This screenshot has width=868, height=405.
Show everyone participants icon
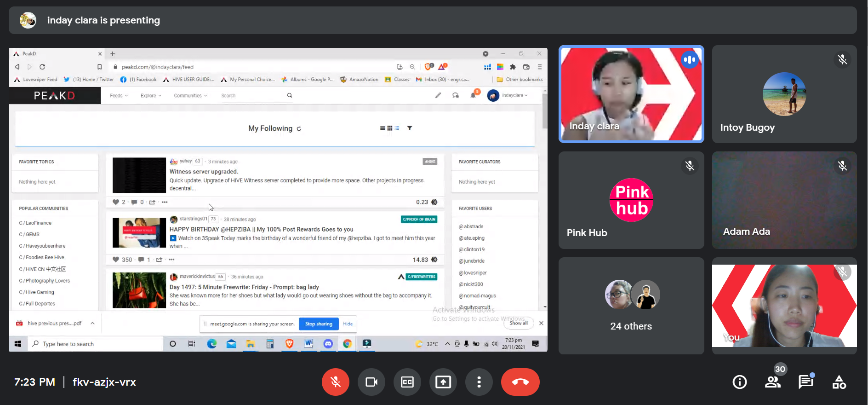773,382
